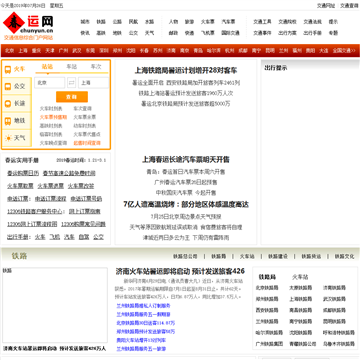Open 交通网址 link at top right

tap(326, 6)
